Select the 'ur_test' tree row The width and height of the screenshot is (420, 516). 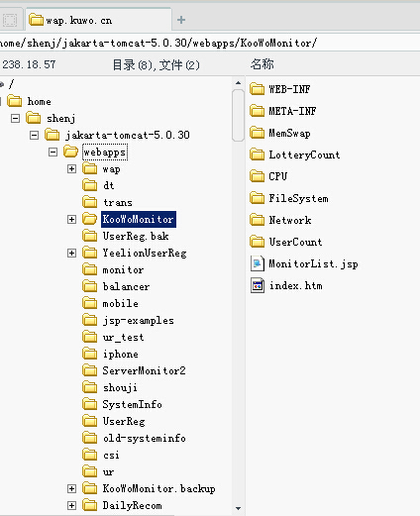coord(123,337)
